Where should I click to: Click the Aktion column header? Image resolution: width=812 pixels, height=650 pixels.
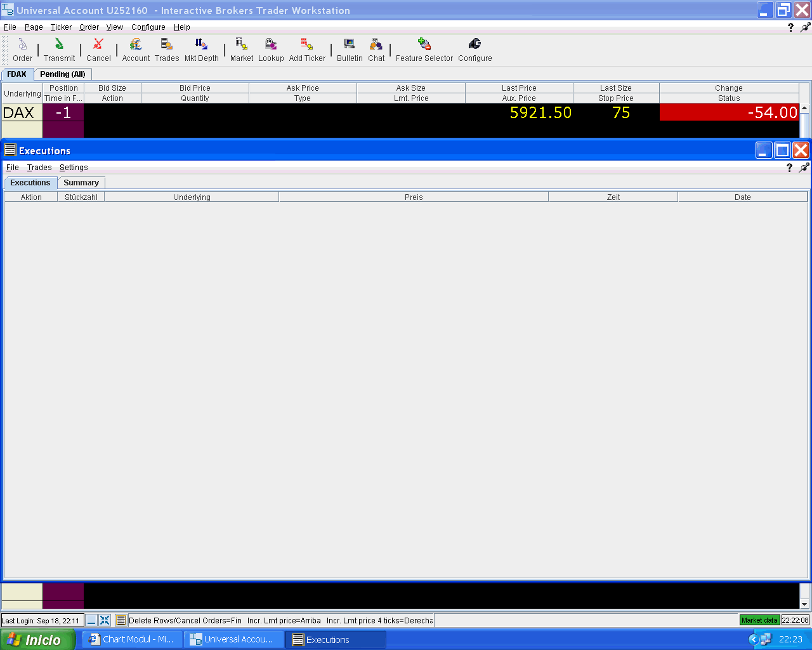click(x=31, y=197)
